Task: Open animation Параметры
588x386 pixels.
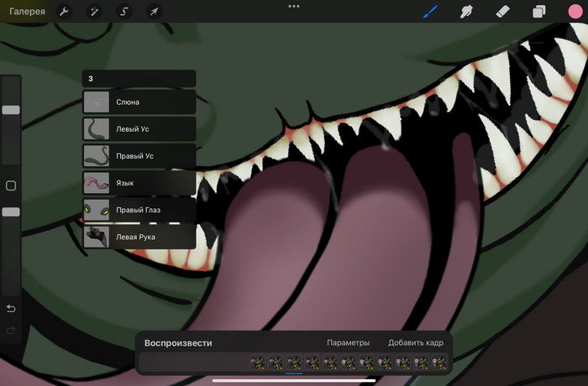Action: coord(348,342)
